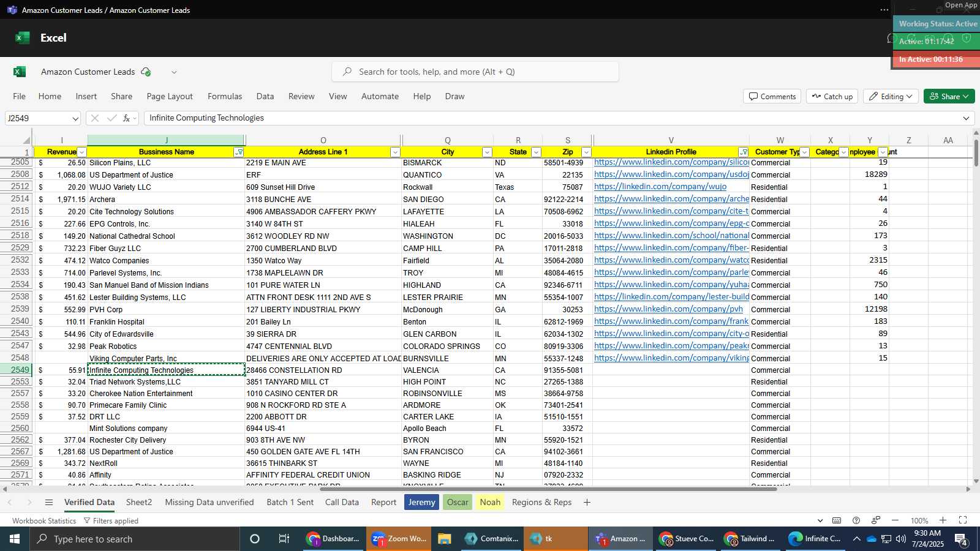Switch to the Call Data sheet tab
Viewport: 980px width, 551px height.
point(342,503)
